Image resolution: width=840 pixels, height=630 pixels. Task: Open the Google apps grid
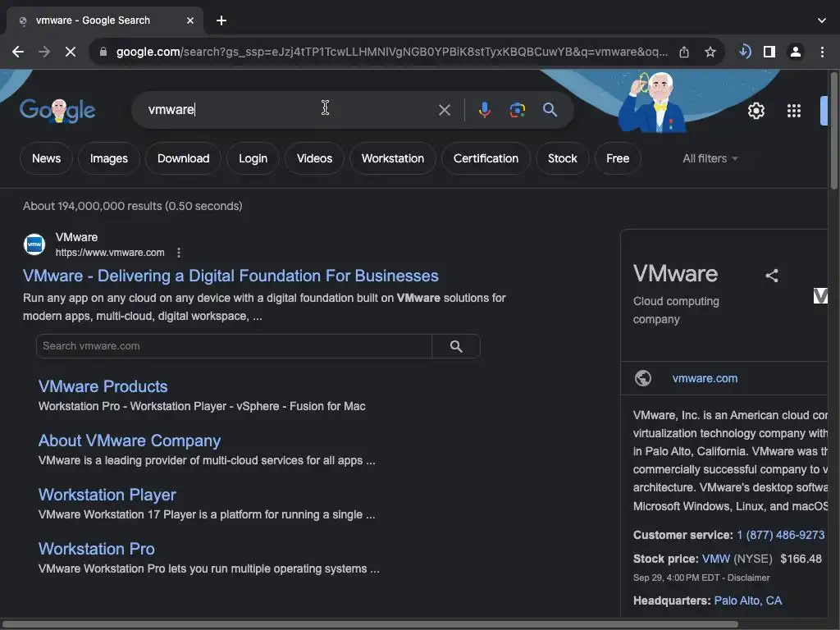point(794,111)
